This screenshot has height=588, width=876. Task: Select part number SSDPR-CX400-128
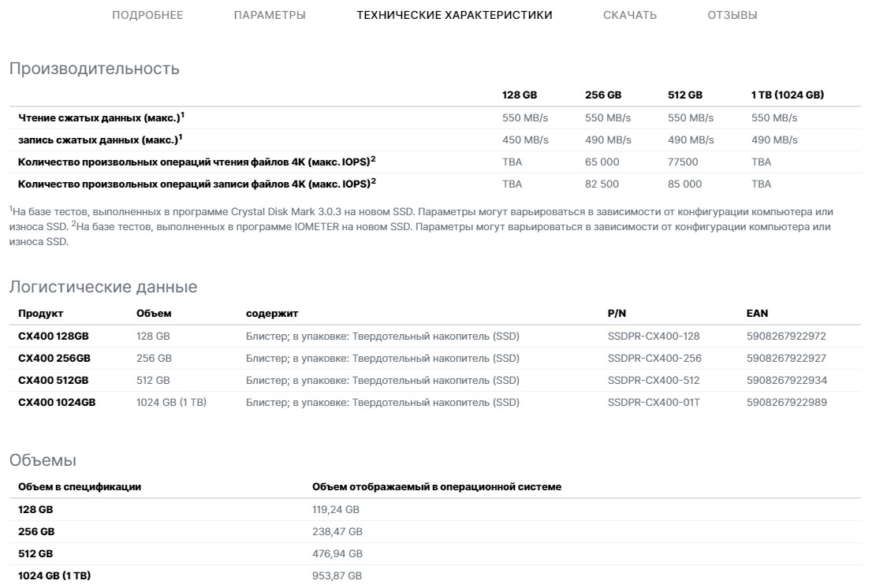(x=653, y=336)
